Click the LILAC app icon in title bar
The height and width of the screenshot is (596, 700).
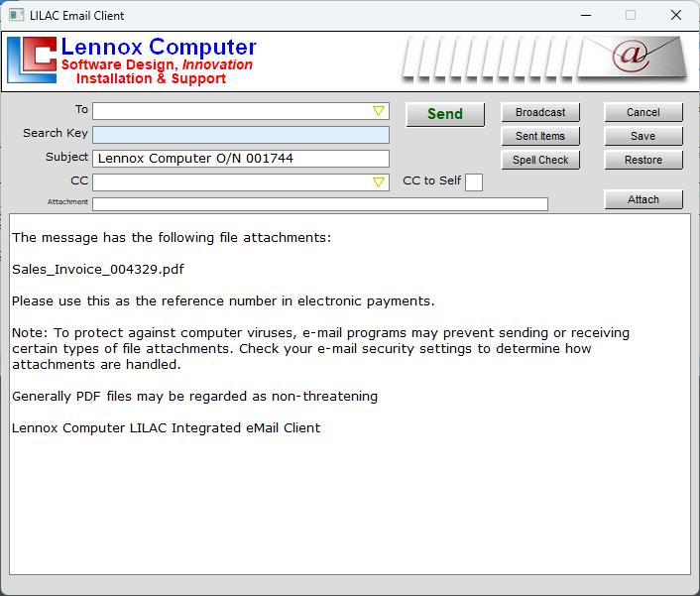tap(16, 16)
